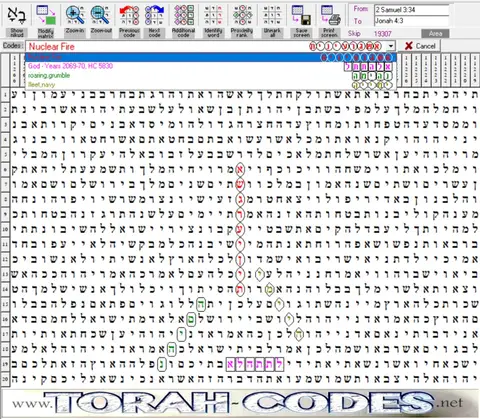Screen dimensions: 480x419
Task: Select matrix row number 19 header
Action: point(5,364)
